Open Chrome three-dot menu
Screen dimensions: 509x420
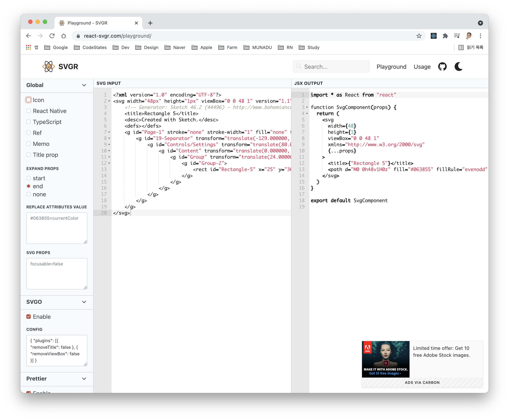480,36
